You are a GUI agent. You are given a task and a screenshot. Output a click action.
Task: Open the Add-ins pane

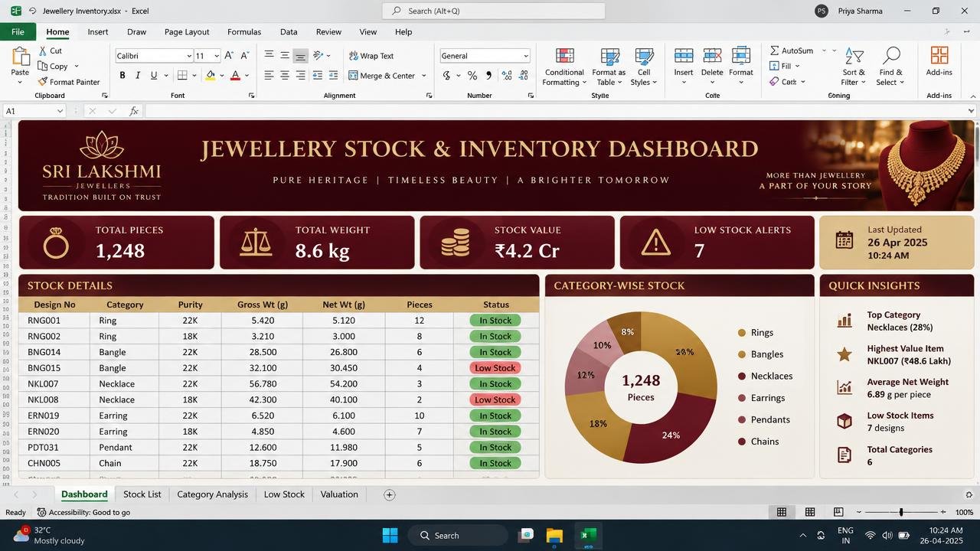pos(939,61)
